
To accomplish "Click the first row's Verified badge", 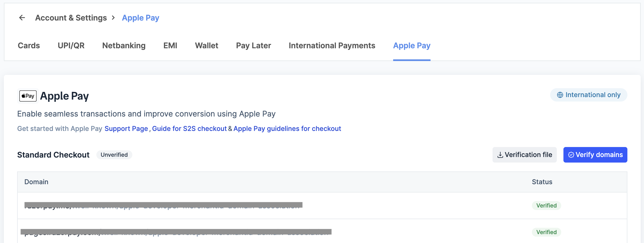I will click(546, 206).
